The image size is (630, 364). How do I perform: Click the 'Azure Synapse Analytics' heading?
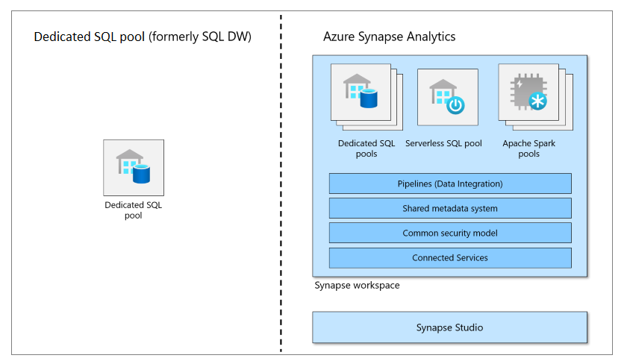pyautogui.click(x=389, y=37)
